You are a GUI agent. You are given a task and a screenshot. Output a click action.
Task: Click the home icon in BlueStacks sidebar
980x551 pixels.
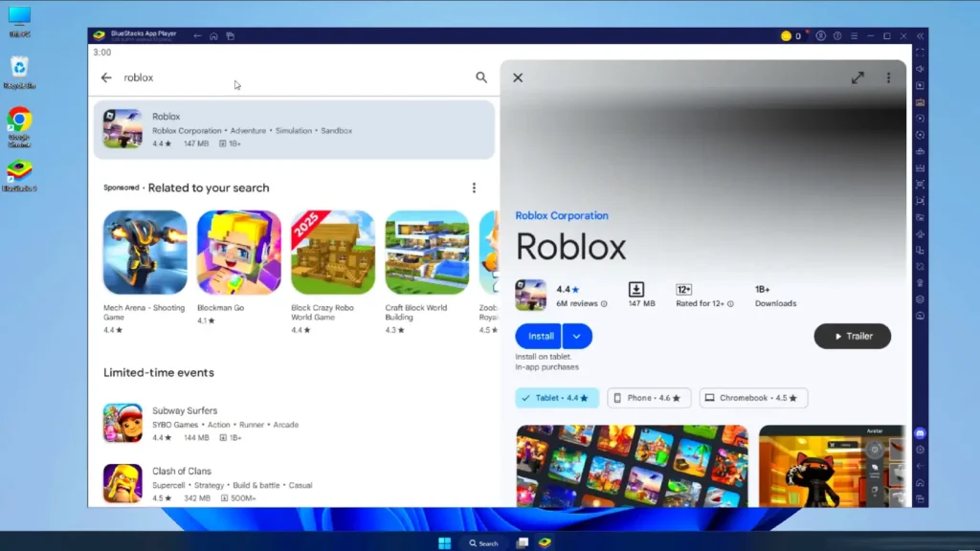pyautogui.click(x=920, y=483)
